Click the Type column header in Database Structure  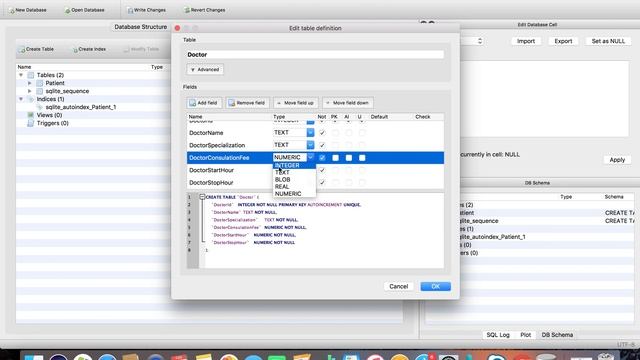(x=157, y=67)
